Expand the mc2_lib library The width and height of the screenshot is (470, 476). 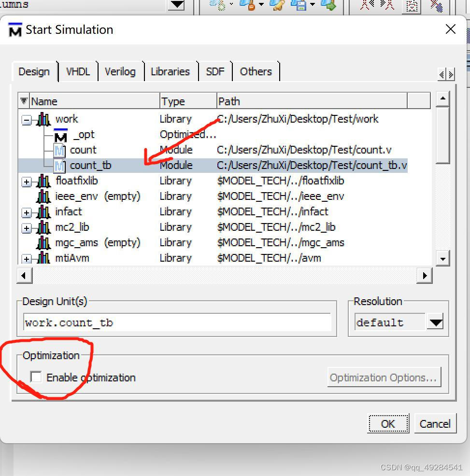coord(27,229)
